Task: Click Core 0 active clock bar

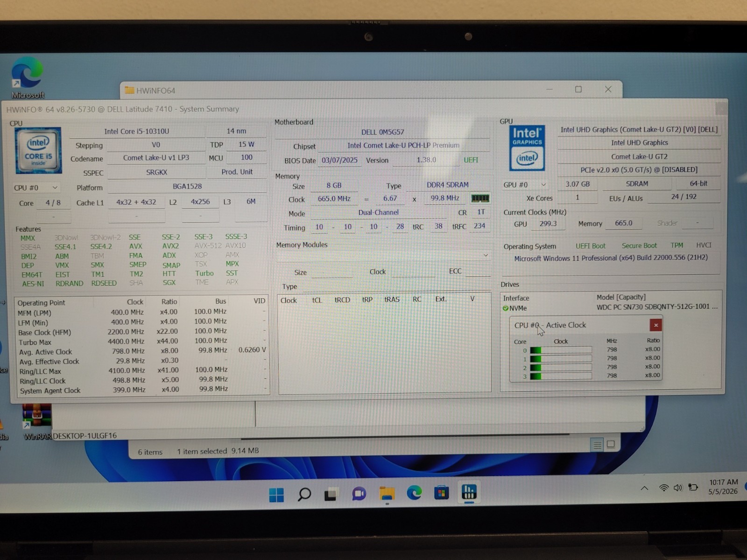Action: [x=561, y=350]
